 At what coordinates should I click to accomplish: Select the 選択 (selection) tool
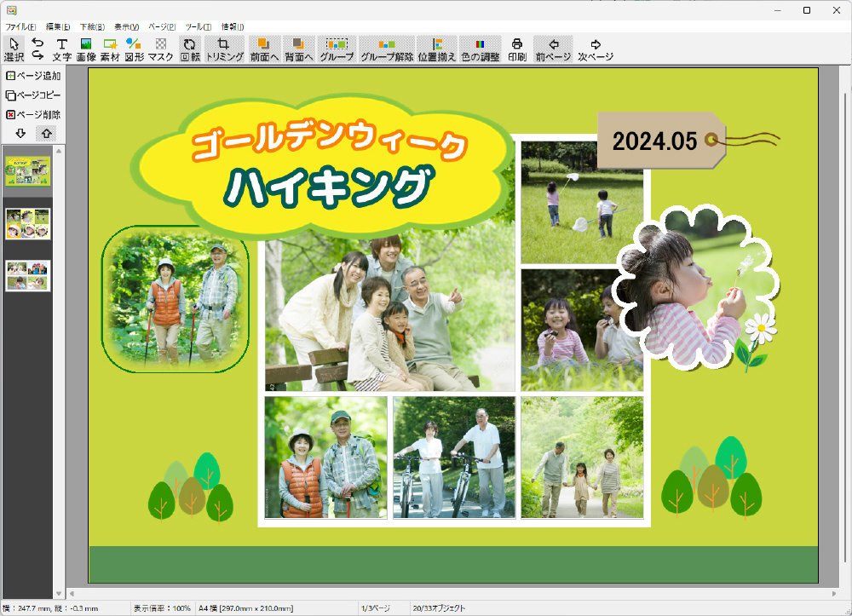click(14, 49)
